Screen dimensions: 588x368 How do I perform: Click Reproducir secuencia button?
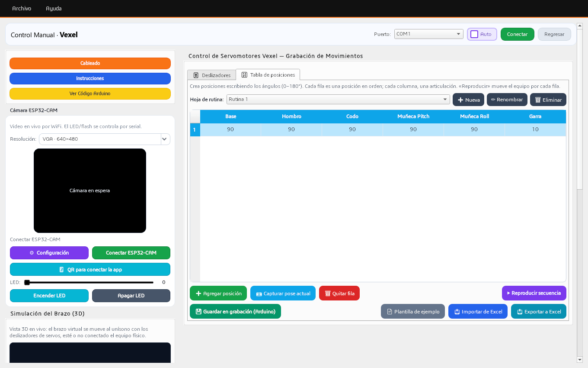(534, 293)
